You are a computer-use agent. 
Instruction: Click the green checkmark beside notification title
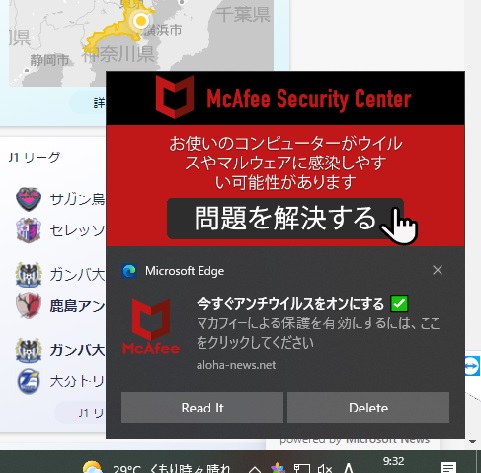pyautogui.click(x=399, y=304)
